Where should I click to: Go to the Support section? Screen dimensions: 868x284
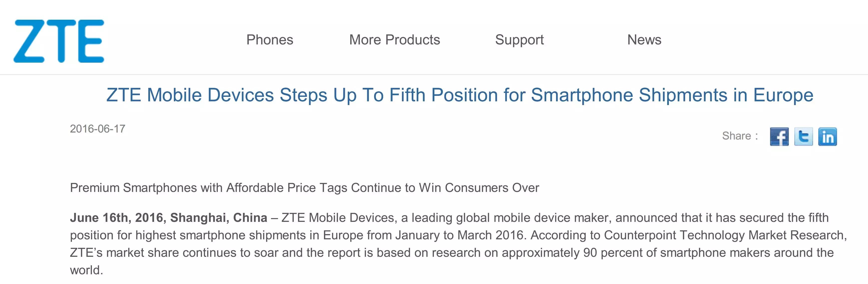click(x=519, y=40)
